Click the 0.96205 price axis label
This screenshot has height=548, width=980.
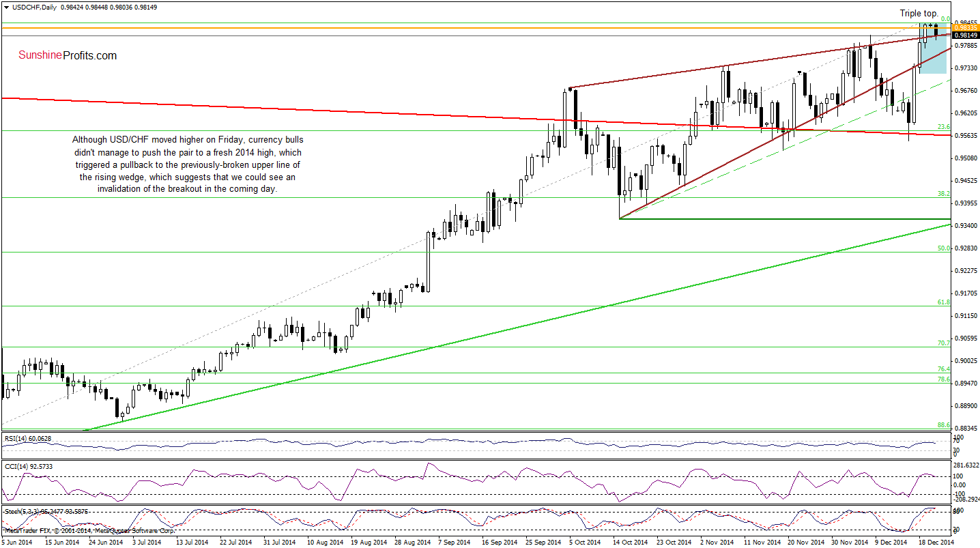(x=966, y=113)
